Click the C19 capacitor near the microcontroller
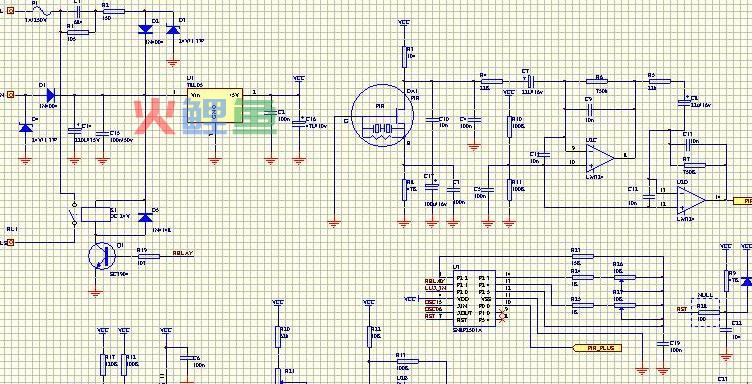Screen dimensions: 752x384 (x=663, y=343)
